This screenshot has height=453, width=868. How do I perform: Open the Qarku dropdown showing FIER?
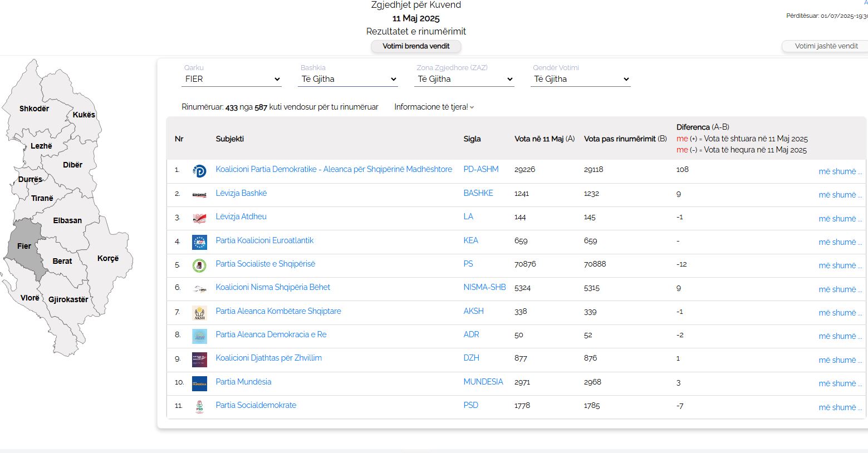click(232, 79)
